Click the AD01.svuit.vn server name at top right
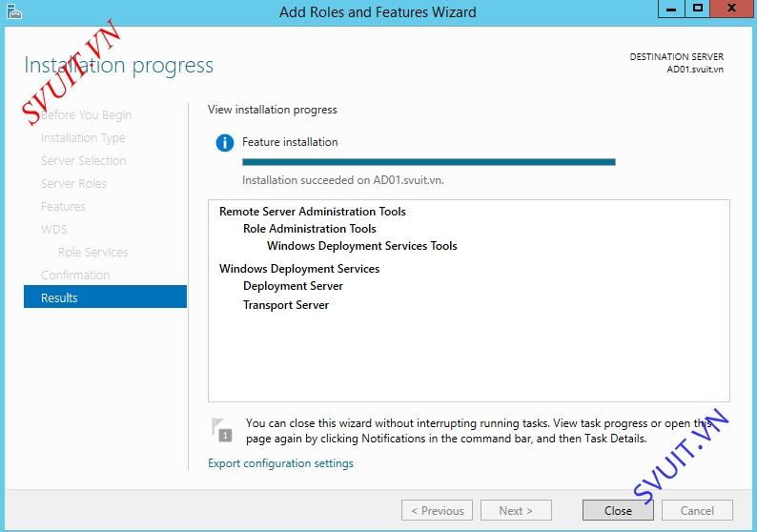 pos(695,69)
